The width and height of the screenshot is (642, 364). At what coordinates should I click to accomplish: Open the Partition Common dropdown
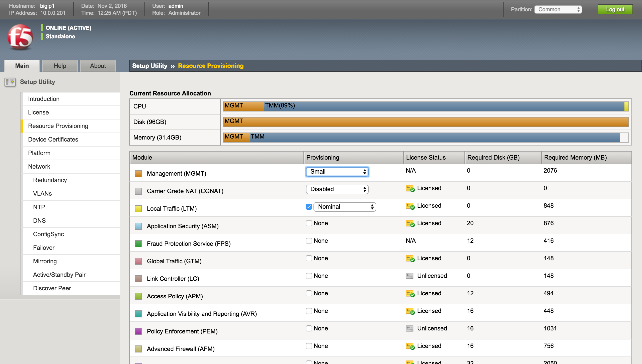coord(558,10)
